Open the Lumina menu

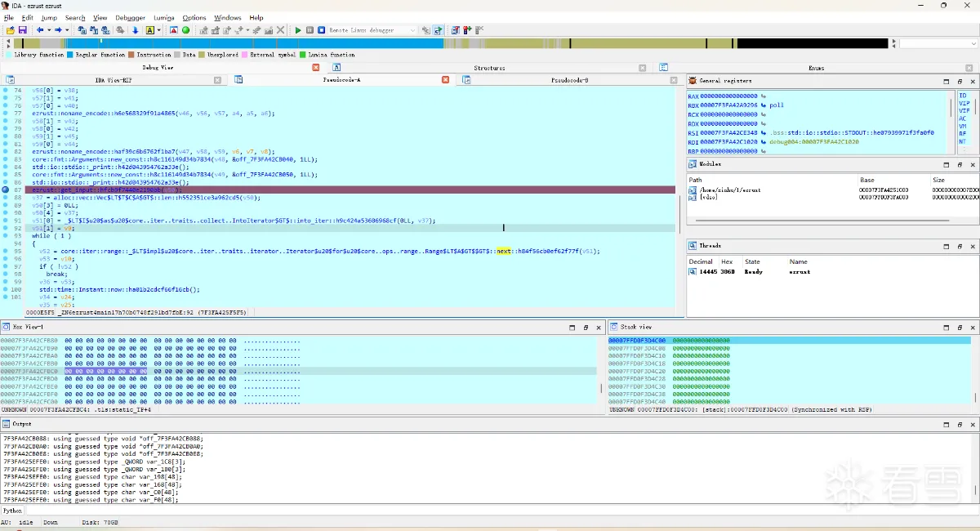pos(164,17)
